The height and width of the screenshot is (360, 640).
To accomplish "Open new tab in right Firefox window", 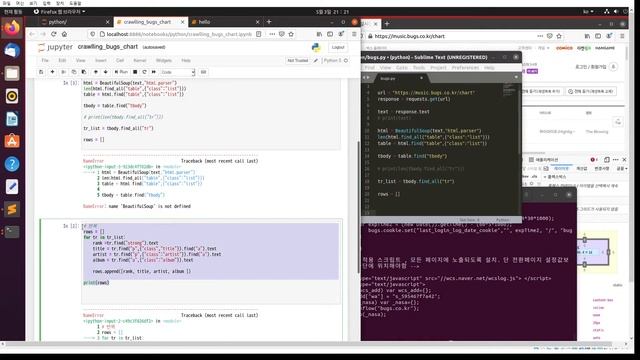I will pos(387,24).
